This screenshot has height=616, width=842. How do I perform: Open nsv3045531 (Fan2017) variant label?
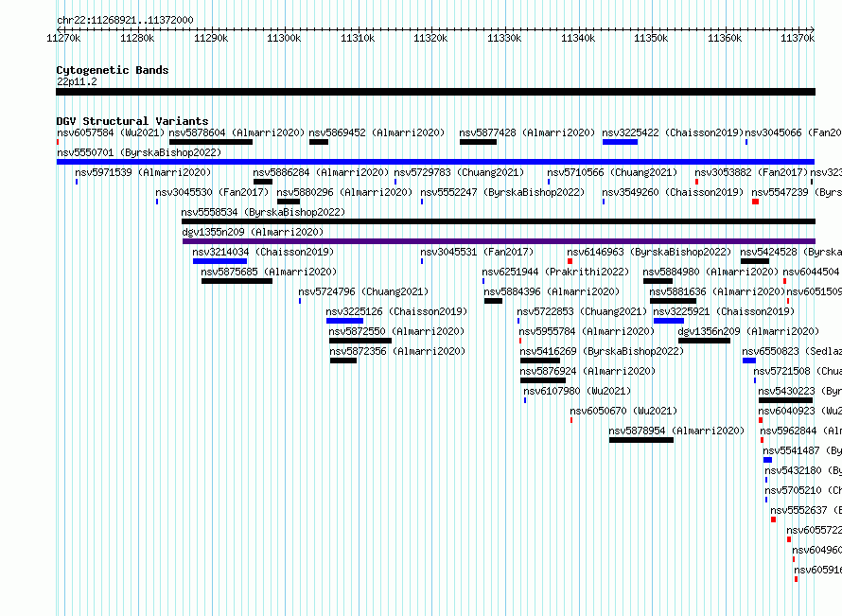[x=477, y=252]
